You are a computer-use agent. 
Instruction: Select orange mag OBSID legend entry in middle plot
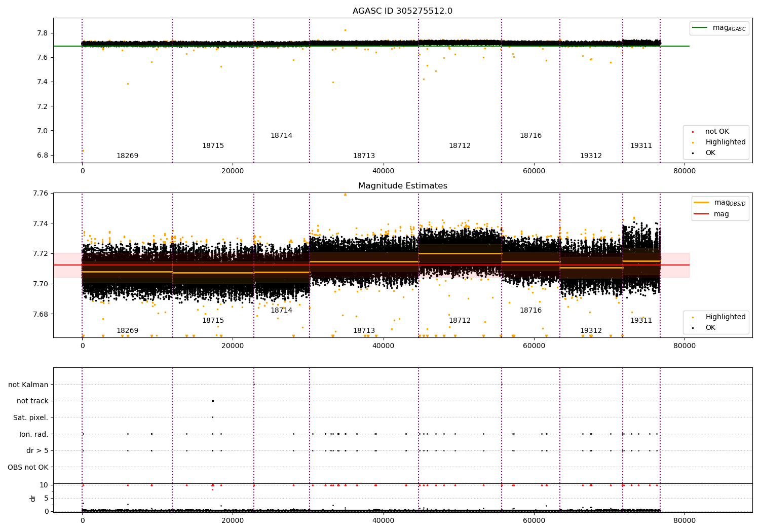click(x=719, y=203)
